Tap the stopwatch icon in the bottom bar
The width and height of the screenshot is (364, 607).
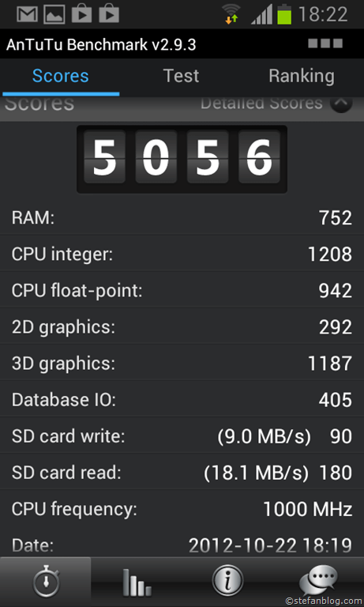[x=46, y=582]
